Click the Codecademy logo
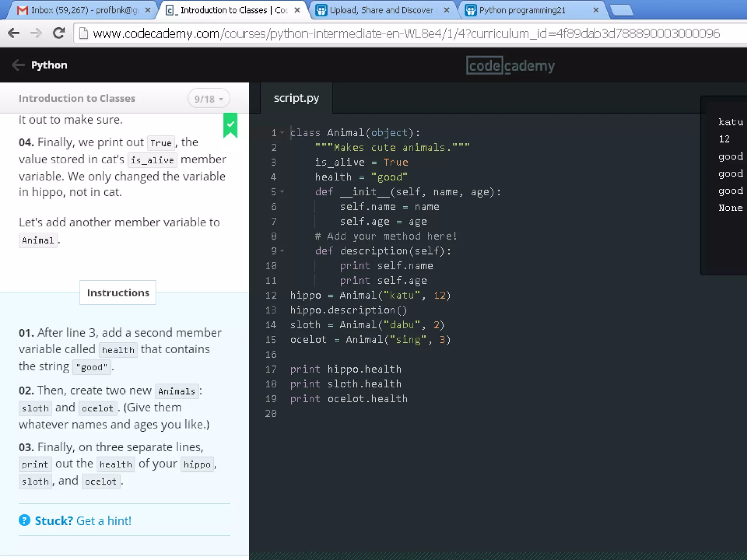 tap(510, 66)
